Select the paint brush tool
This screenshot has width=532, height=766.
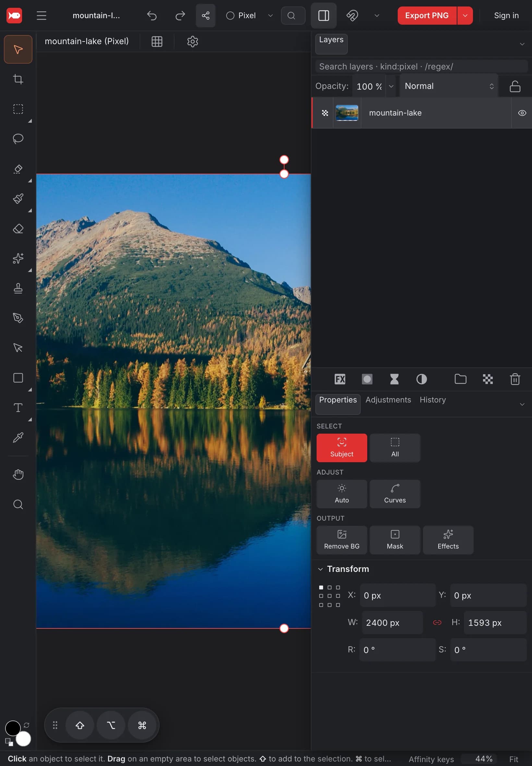pos(18,199)
